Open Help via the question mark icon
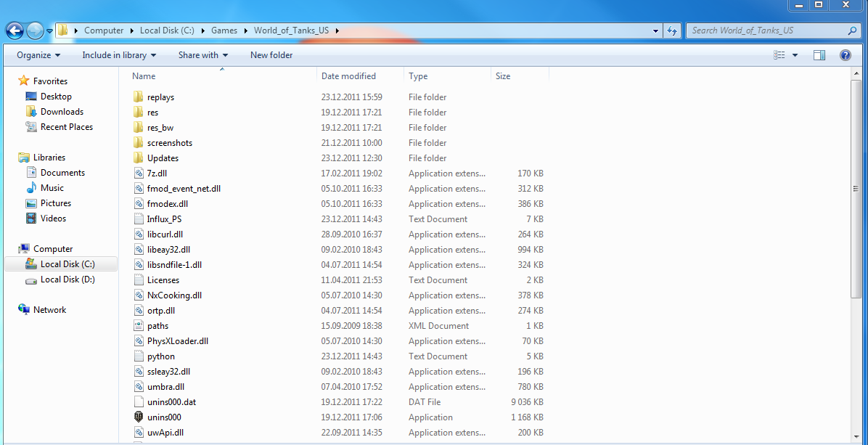The width and height of the screenshot is (868, 445). [x=846, y=54]
